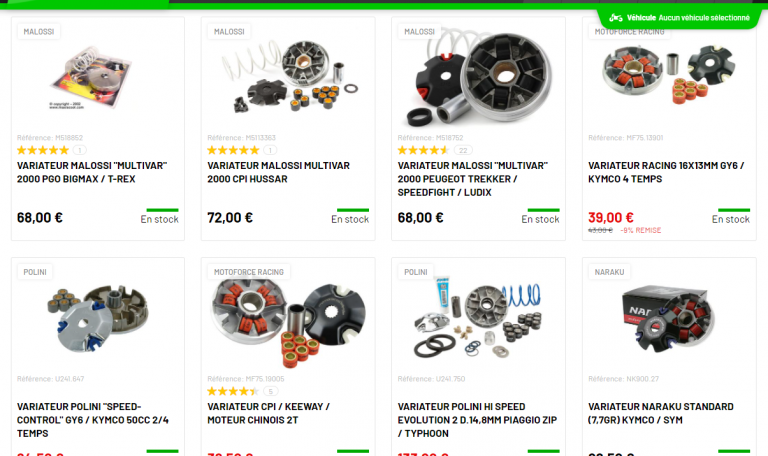This screenshot has height=456, width=768.
Task: Open the 22 reviews count badge
Action: pos(463,150)
